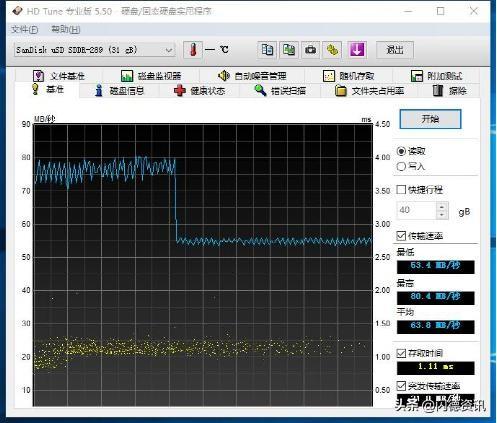The image size is (497, 423).
Task: Click the 磁盘信息 tab's blue info icon
Action: click(x=98, y=90)
